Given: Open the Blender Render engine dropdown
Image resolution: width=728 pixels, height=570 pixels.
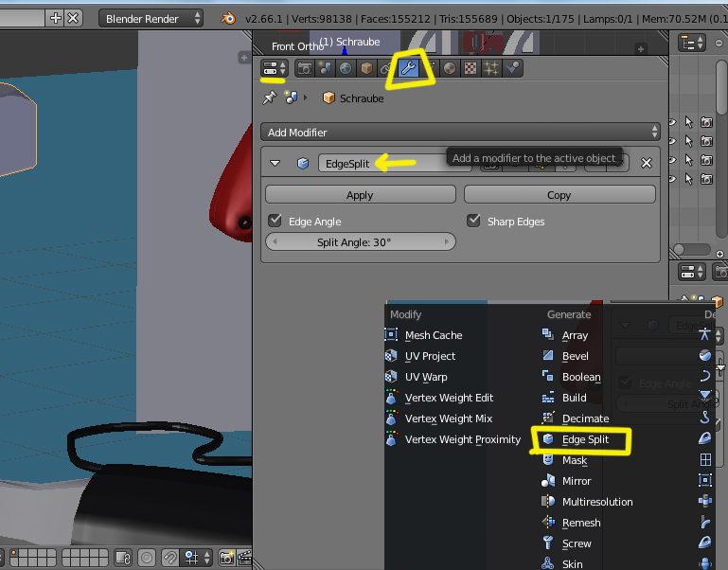Looking at the screenshot, I should pos(151,19).
